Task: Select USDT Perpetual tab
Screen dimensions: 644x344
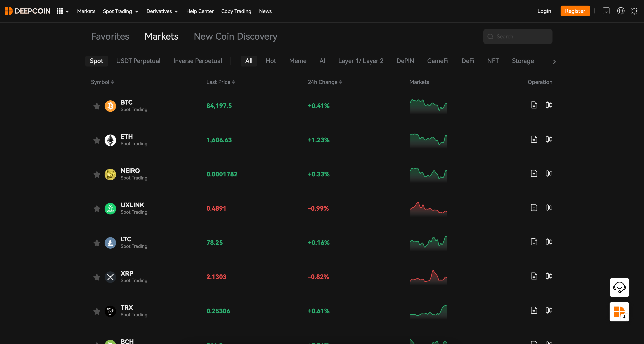Action: coord(138,61)
